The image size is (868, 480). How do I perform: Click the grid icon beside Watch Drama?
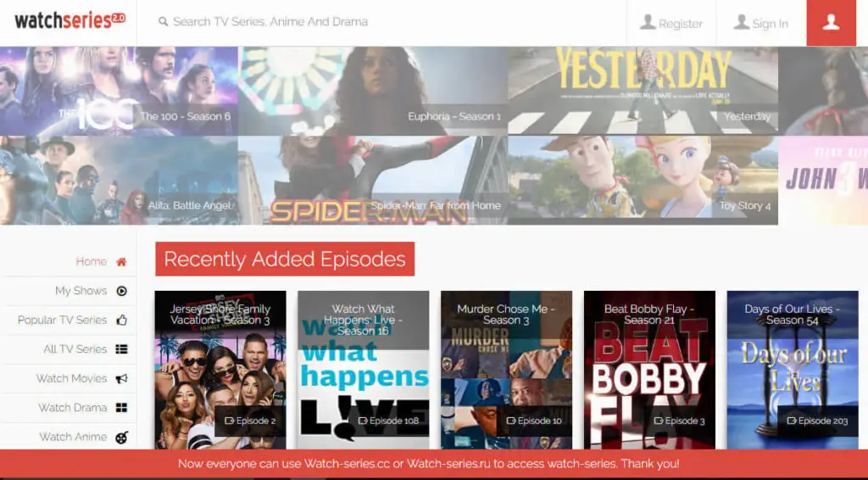click(122, 408)
